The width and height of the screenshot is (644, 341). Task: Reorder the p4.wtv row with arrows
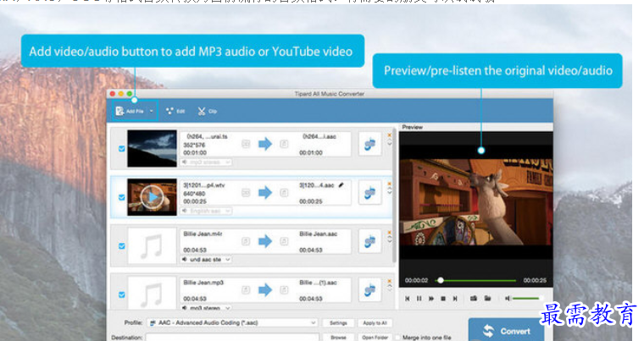pyautogui.click(x=389, y=191)
